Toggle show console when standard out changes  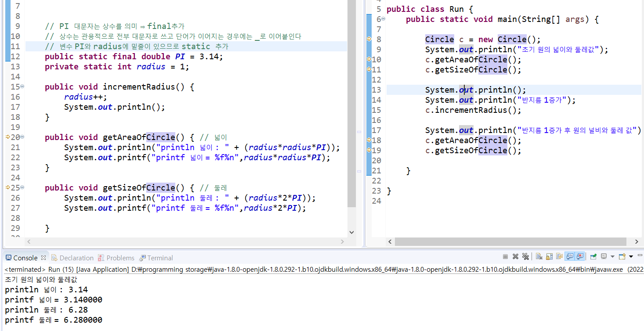pos(570,257)
